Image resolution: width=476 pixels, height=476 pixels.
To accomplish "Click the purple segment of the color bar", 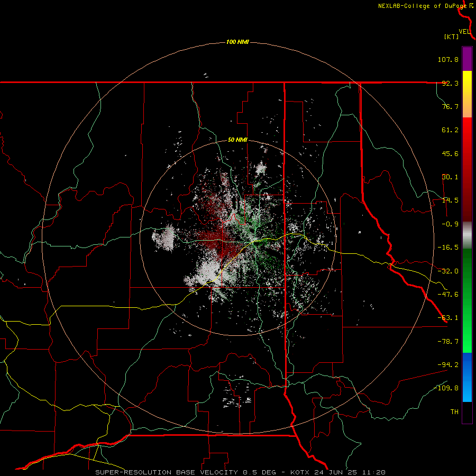I will coord(467,59).
